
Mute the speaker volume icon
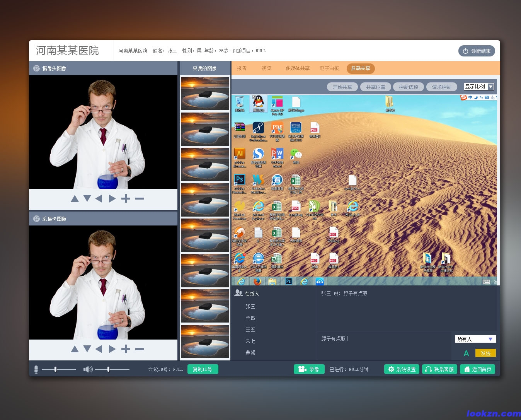tap(88, 369)
